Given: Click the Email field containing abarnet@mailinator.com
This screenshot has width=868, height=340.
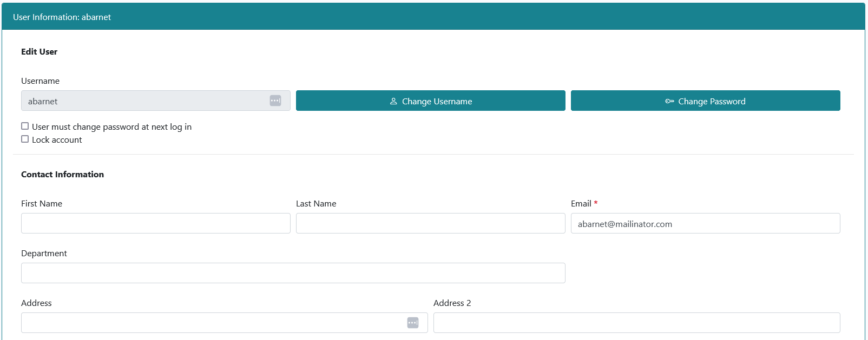Looking at the screenshot, I should point(706,223).
